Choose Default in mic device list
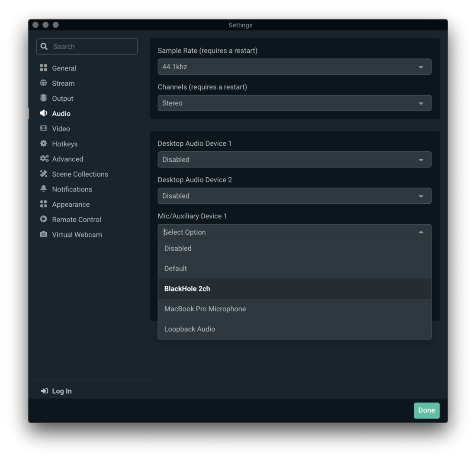476x460 pixels. (x=294, y=268)
